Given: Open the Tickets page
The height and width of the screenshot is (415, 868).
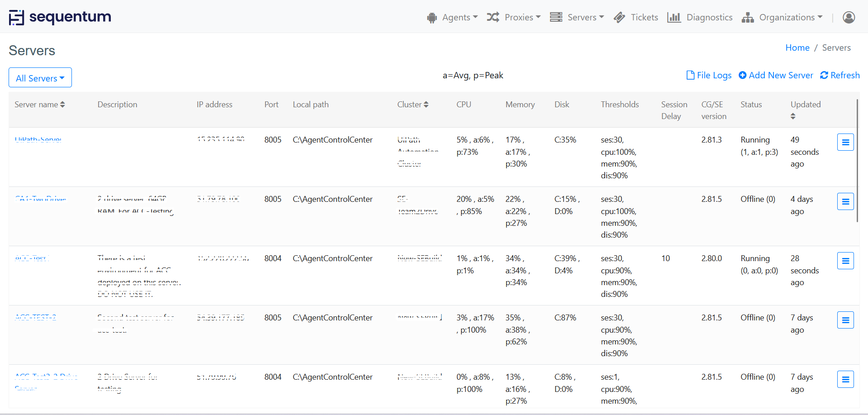Looking at the screenshot, I should 636,17.
